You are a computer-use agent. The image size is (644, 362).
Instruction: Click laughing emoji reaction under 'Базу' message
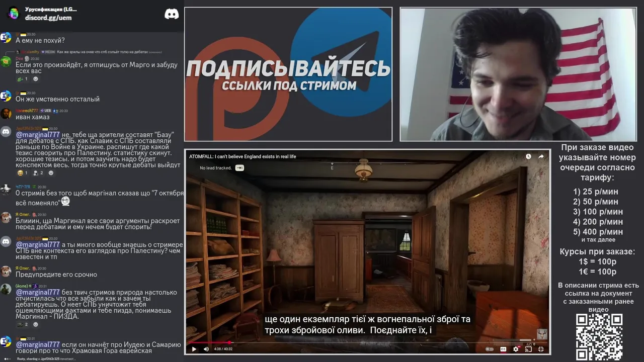[22, 173]
